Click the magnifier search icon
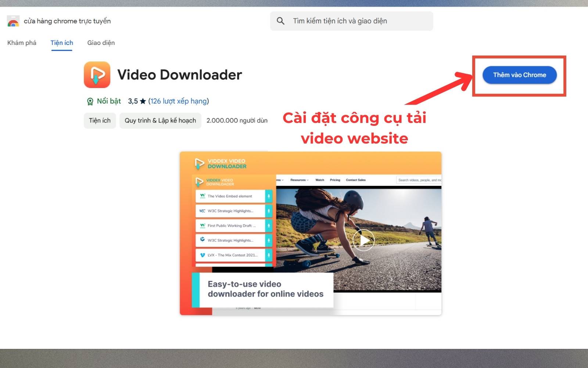 pos(281,21)
